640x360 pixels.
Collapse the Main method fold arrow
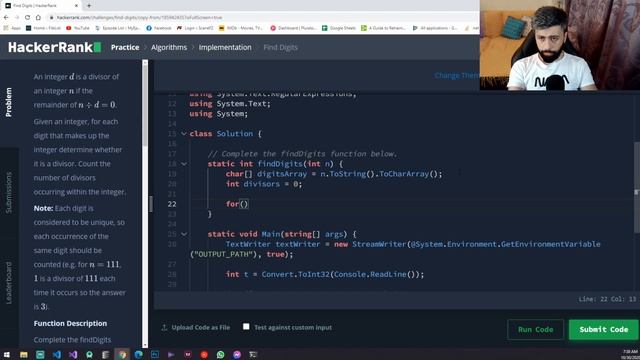184,234
